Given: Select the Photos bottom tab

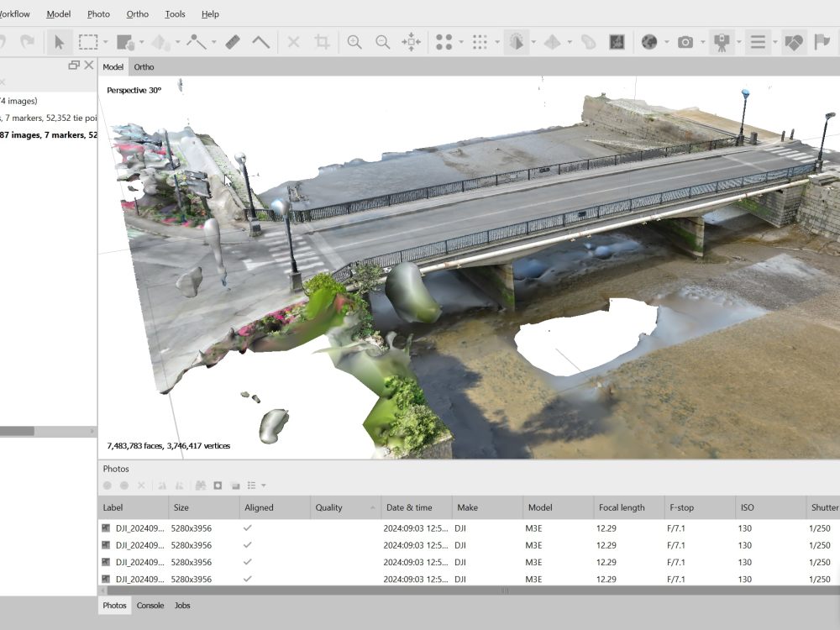Looking at the screenshot, I should pos(114,606).
